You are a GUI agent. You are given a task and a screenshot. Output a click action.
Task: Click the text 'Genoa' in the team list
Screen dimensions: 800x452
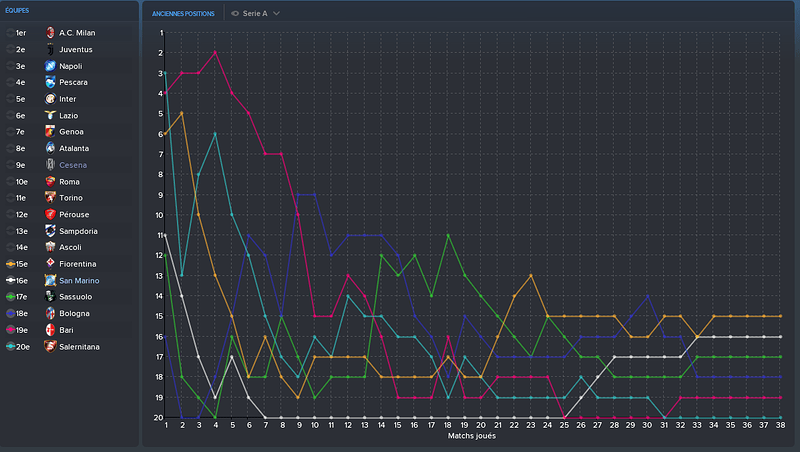(71, 132)
